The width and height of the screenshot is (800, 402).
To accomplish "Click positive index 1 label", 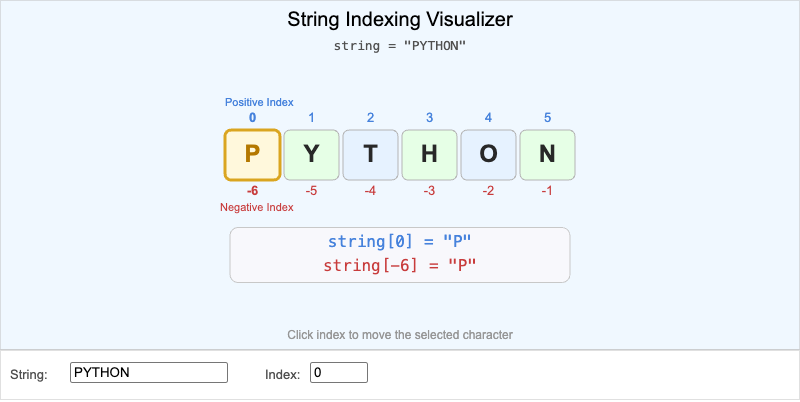I will [311, 118].
